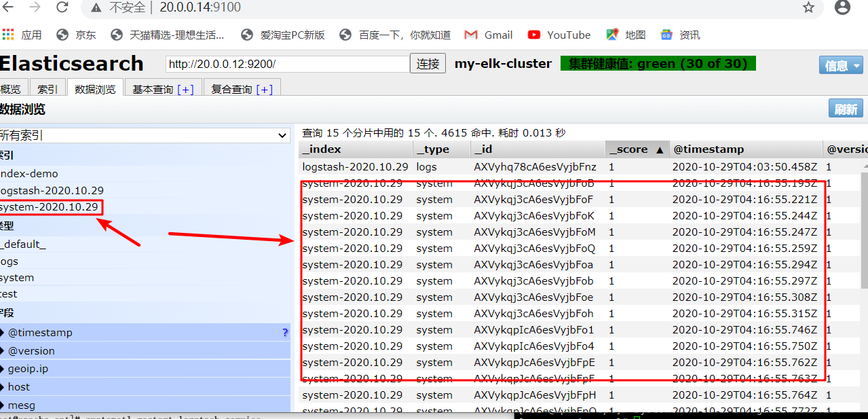Click the help ? next to @timestamp
Screen dimensions: 868x419
[x=285, y=332]
